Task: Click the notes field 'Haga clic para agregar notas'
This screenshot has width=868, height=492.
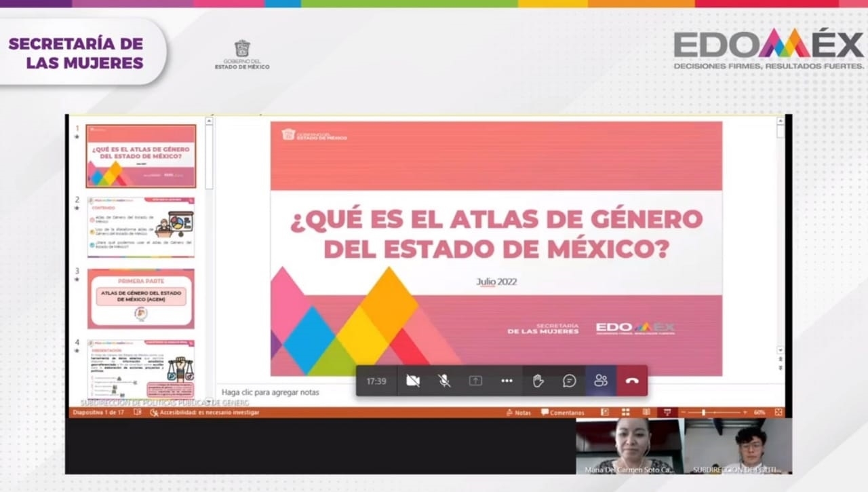Action: coord(271,392)
